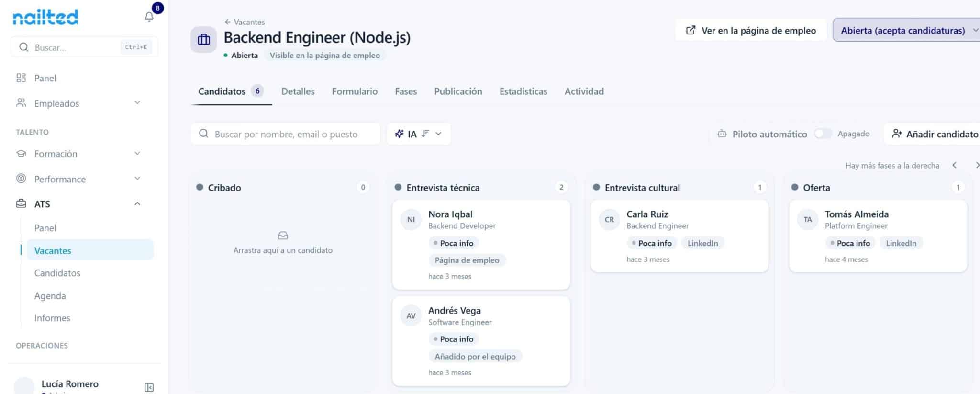Show more phases with right arrow
This screenshot has width=980, height=394.
pos(977,165)
